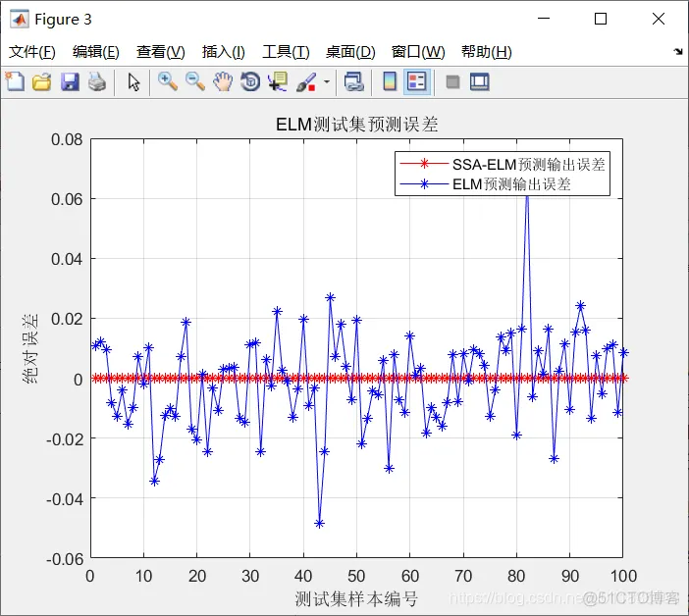This screenshot has width=689, height=616.
Task: Maximize the Figure 3 window
Action: pos(601,19)
